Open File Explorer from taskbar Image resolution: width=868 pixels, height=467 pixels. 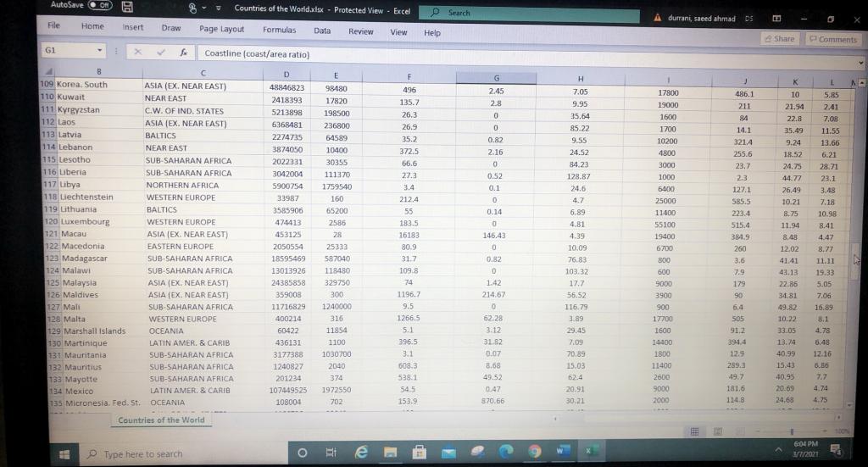(390, 453)
